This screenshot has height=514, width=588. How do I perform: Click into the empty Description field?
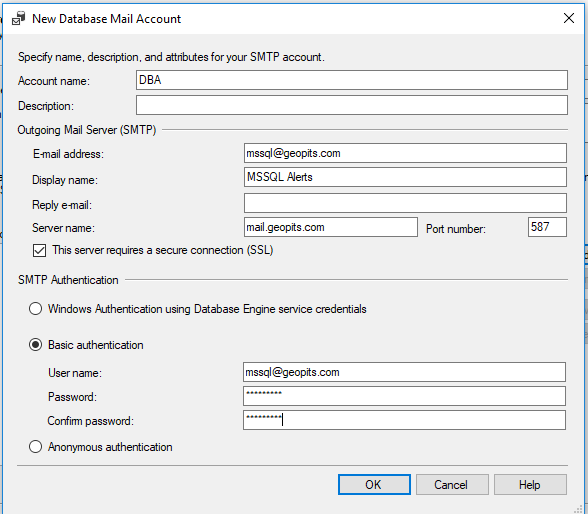click(x=352, y=105)
